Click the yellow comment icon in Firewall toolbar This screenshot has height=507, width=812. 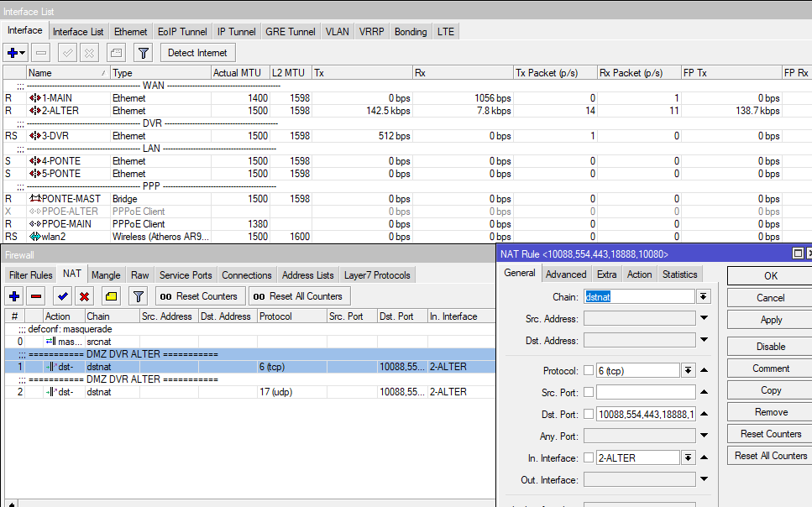coord(111,296)
